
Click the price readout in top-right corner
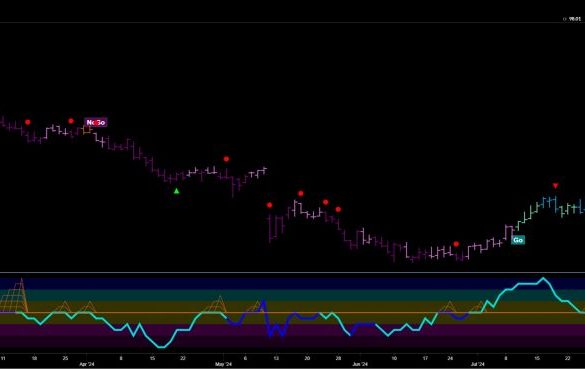point(572,19)
